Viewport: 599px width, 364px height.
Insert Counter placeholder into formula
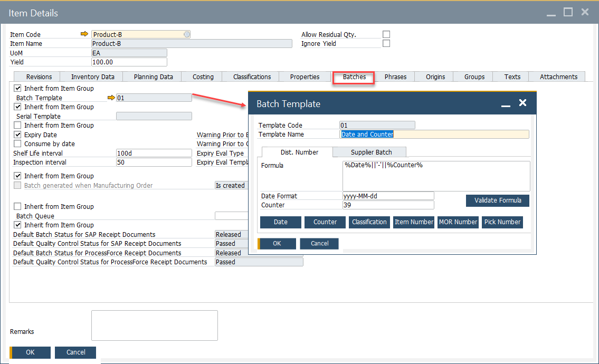325,222
